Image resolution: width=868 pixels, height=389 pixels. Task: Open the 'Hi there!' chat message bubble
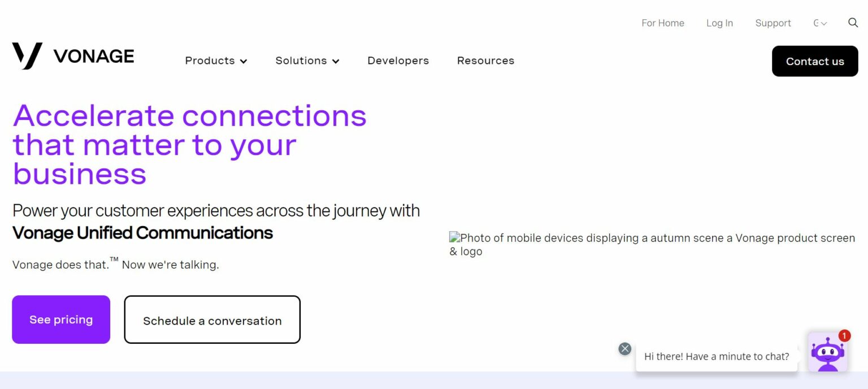click(x=717, y=357)
